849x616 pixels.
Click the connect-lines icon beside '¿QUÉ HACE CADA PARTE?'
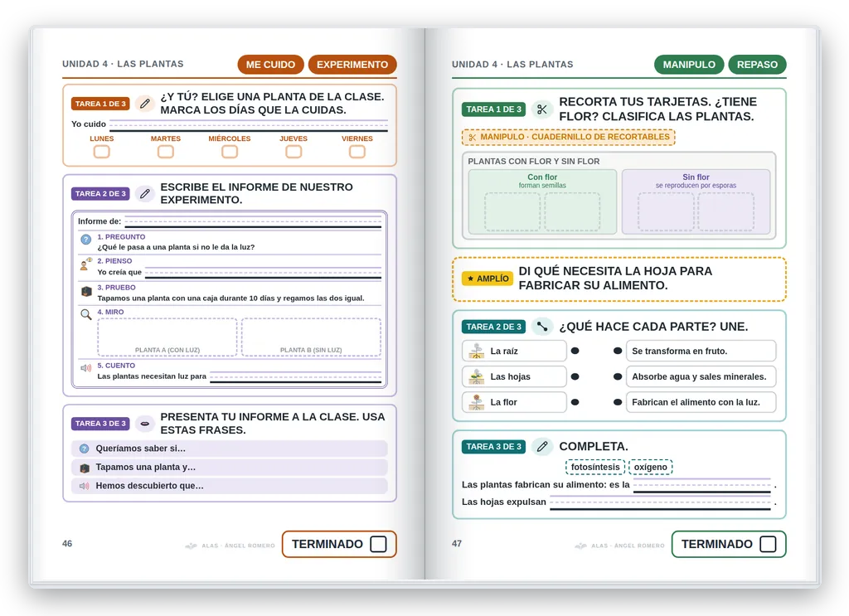coord(541,327)
